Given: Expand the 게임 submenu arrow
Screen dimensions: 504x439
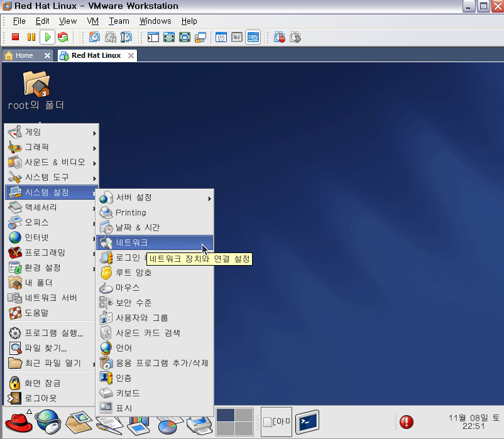Looking at the screenshot, I should tap(94, 133).
